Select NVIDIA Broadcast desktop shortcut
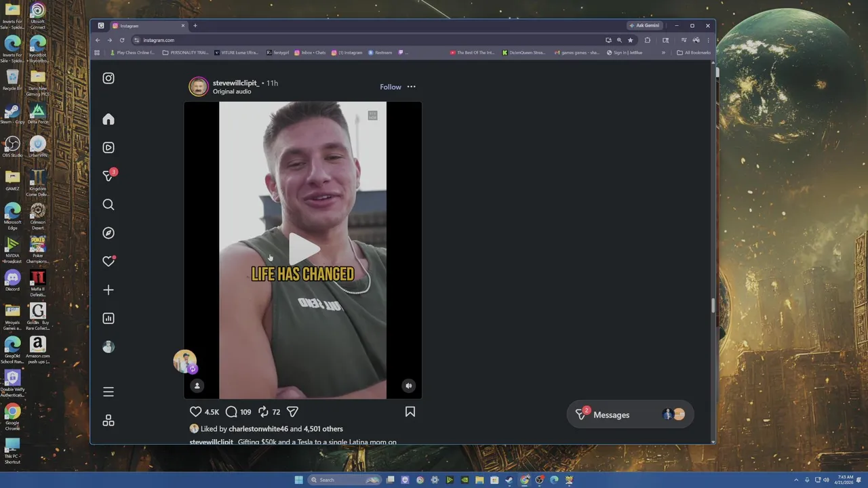The image size is (868, 488). [12, 249]
